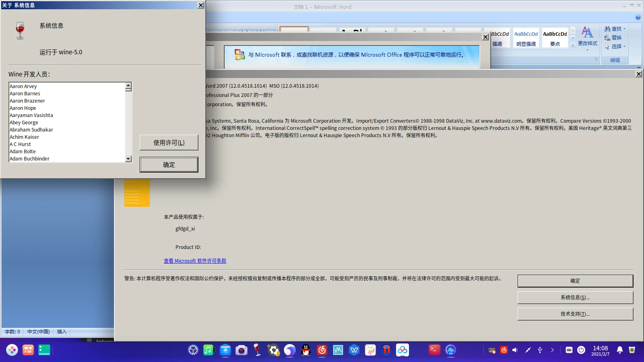Click the Wine glass taskbar icon
Screen dimensions: 644x362
pos(257,350)
